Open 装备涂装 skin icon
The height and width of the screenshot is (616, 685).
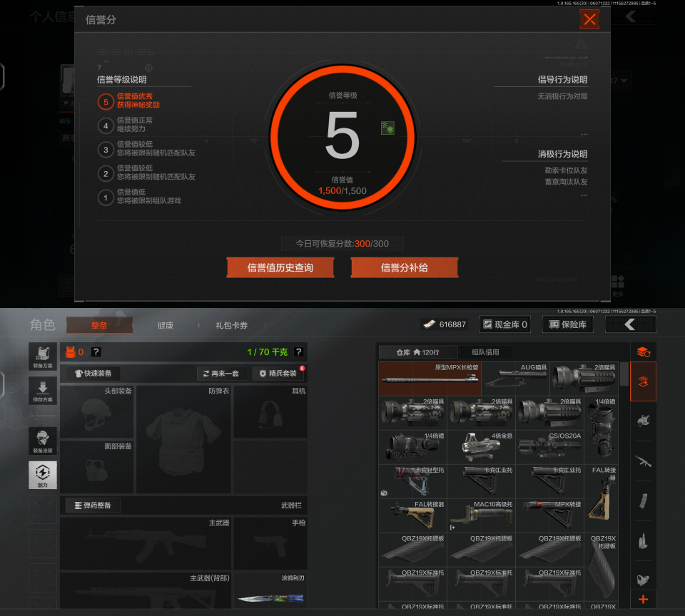(43, 441)
